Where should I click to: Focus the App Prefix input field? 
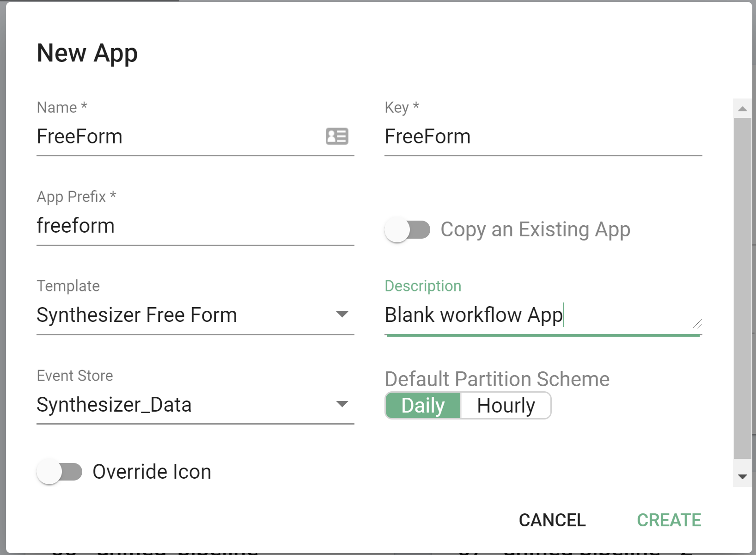[195, 226]
